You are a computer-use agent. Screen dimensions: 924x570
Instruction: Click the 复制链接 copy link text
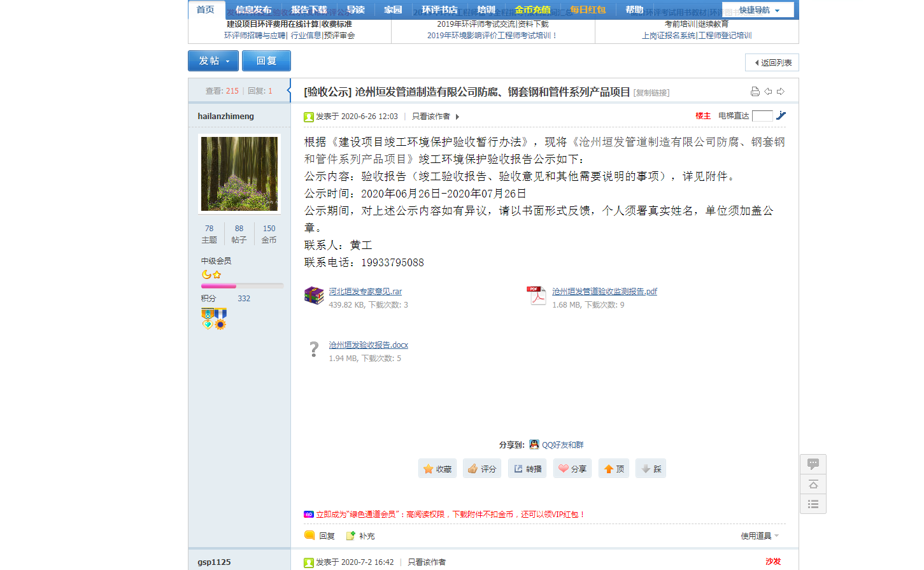(651, 93)
